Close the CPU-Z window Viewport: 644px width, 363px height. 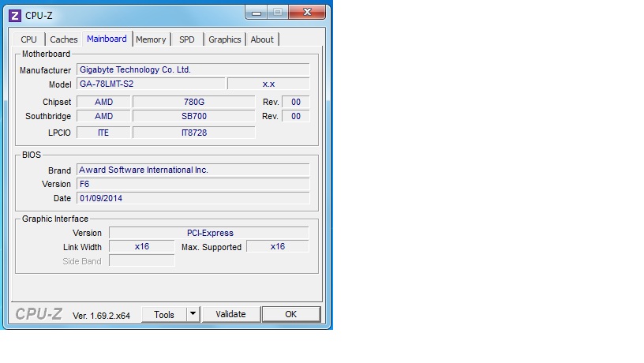pyautogui.click(x=307, y=13)
